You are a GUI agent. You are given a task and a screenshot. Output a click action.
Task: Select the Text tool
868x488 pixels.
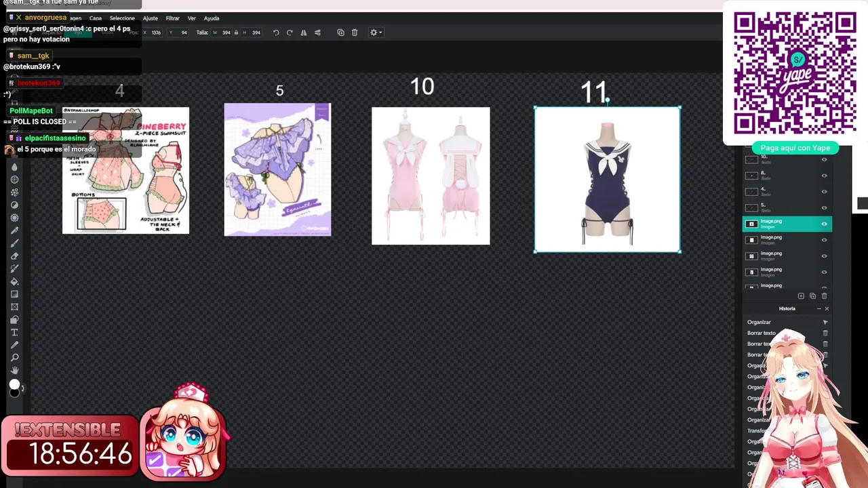click(x=14, y=332)
